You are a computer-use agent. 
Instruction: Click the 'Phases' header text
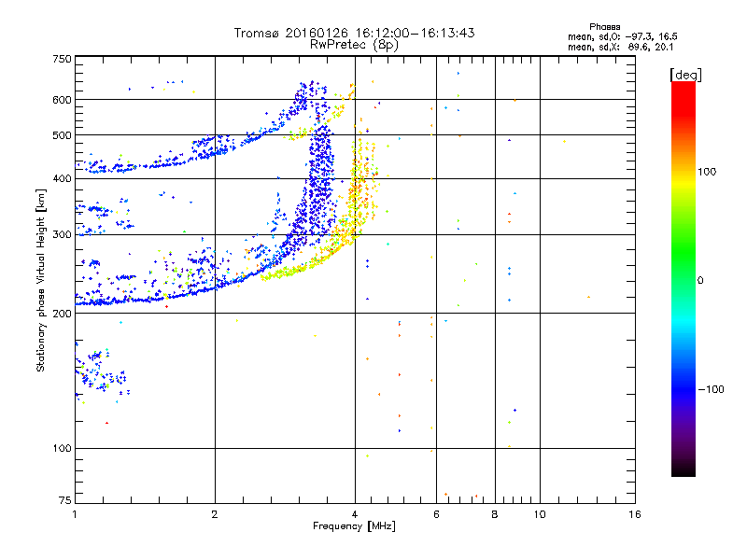[x=604, y=27]
